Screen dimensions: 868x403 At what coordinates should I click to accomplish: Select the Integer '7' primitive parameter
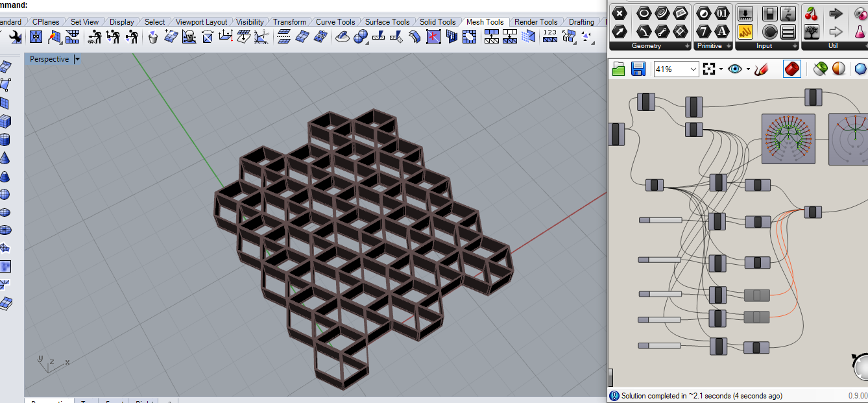[x=704, y=31]
